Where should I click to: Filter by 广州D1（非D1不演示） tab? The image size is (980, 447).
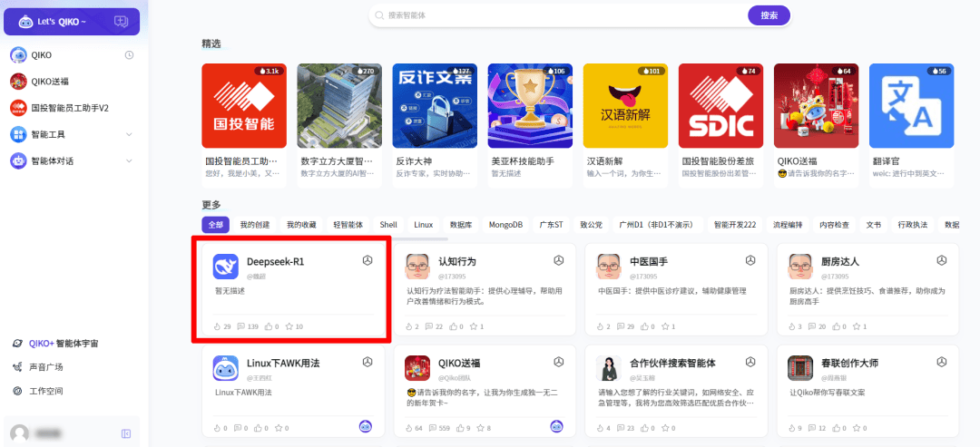pyautogui.click(x=658, y=225)
